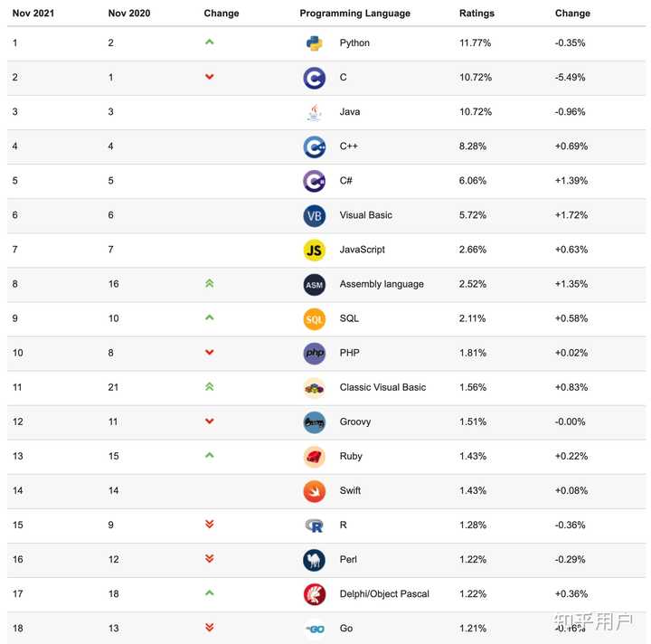Click the orange Swift logo icon
The image size is (651, 644).
point(314,490)
